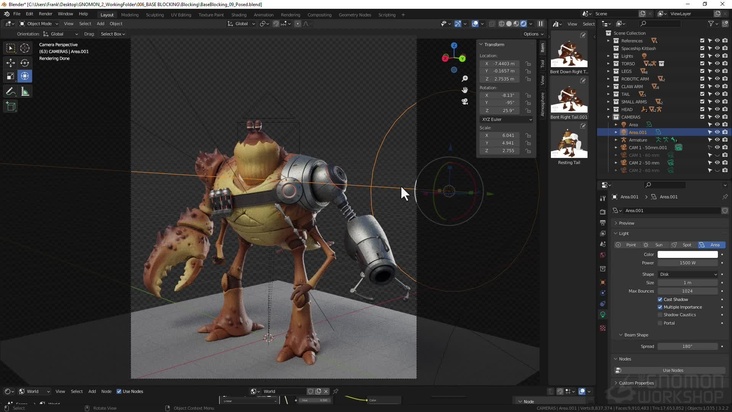The image size is (732, 412).
Task: Open the green light Object Data properties tab
Action: [x=603, y=315]
